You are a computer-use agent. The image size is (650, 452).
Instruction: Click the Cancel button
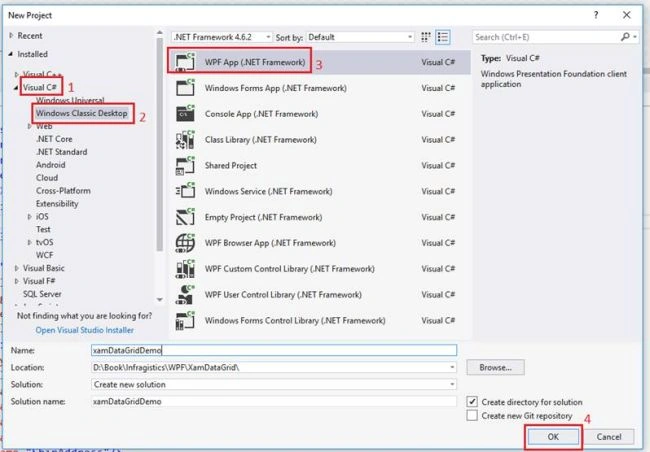point(609,437)
